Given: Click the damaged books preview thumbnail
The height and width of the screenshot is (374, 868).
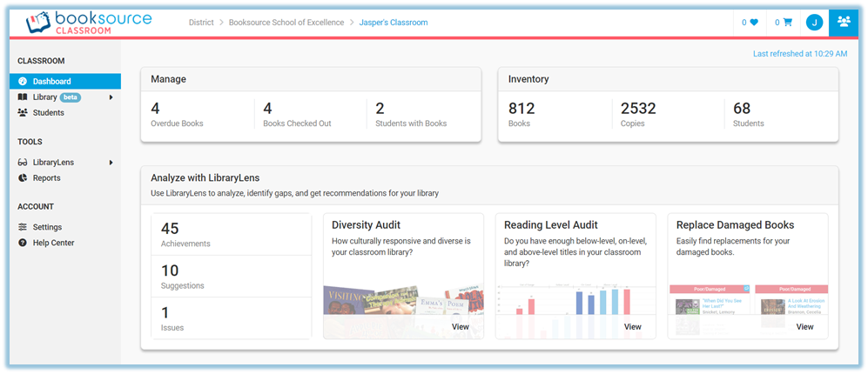Looking at the screenshot, I should click(748, 302).
